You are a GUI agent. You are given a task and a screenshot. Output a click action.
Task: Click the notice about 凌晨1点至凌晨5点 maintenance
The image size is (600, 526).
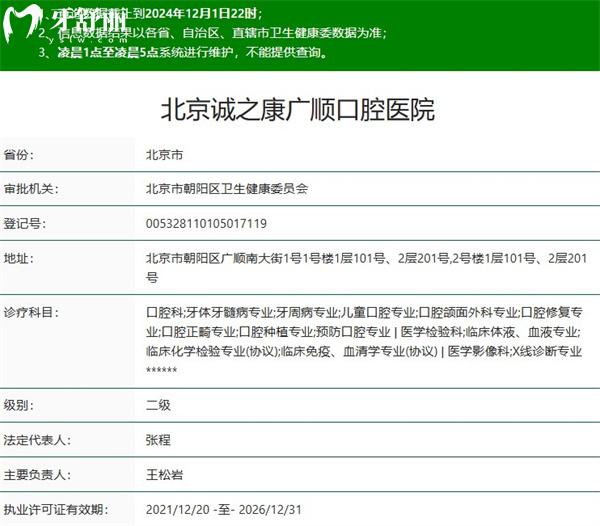(x=183, y=52)
